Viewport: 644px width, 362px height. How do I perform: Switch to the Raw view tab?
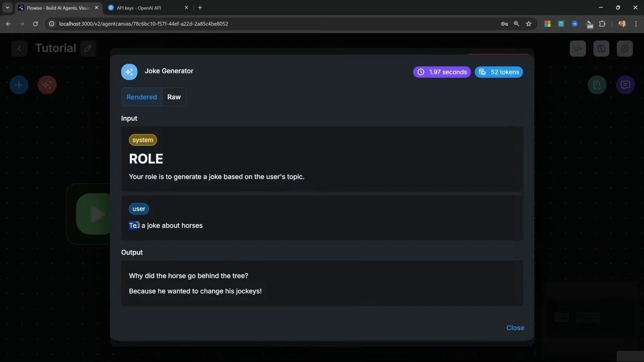coord(174,97)
